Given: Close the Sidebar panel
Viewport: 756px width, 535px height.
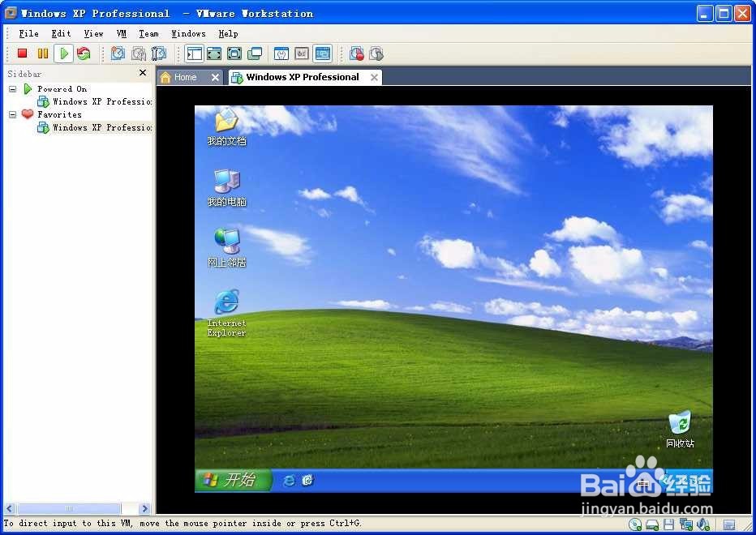Looking at the screenshot, I should [143, 73].
